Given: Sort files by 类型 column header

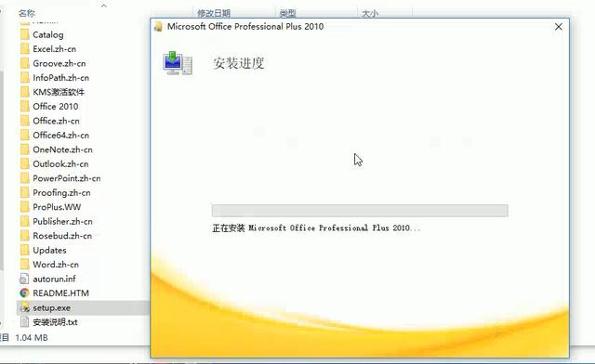Looking at the screenshot, I should [287, 14].
